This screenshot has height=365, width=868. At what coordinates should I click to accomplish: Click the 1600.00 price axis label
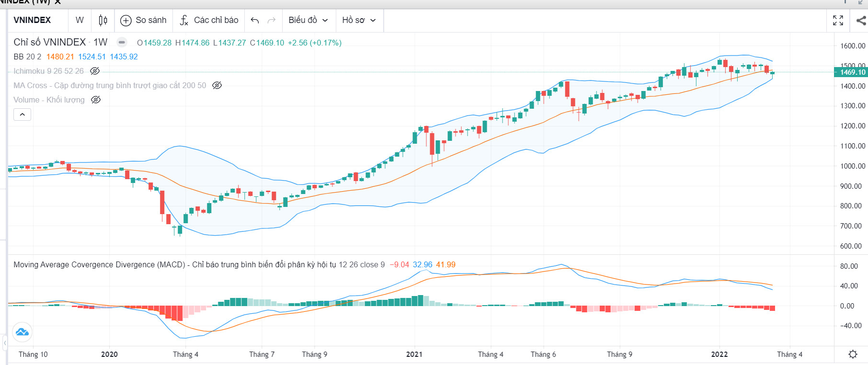[853, 46]
